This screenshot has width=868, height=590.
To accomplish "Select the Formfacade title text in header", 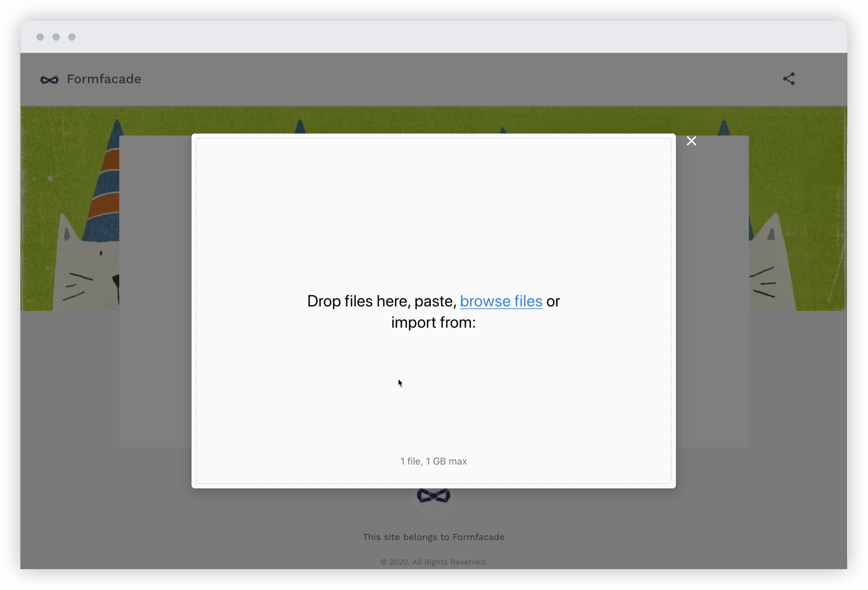I will coord(104,79).
